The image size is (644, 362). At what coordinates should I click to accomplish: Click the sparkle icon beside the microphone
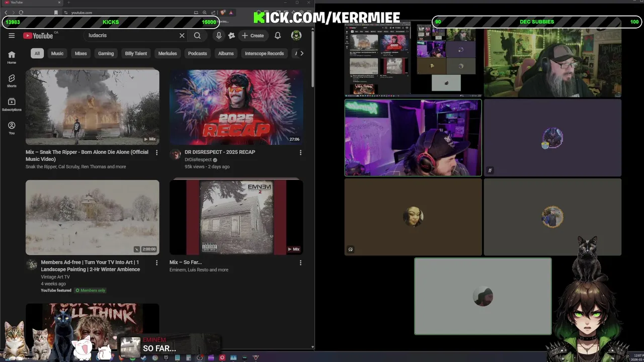tap(231, 36)
